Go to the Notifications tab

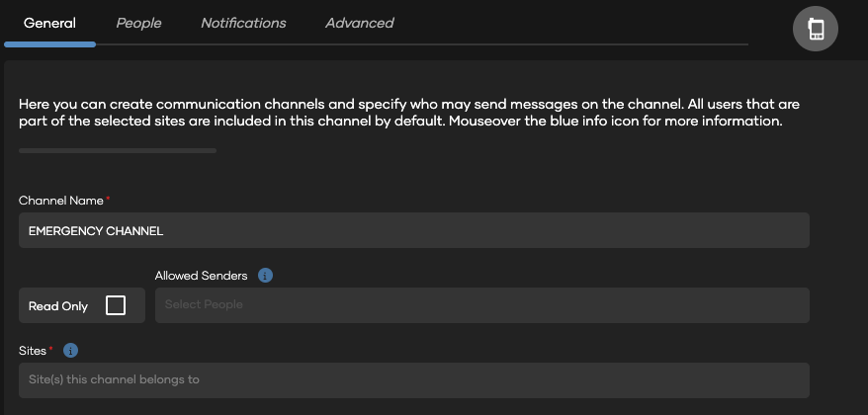pyautogui.click(x=243, y=24)
